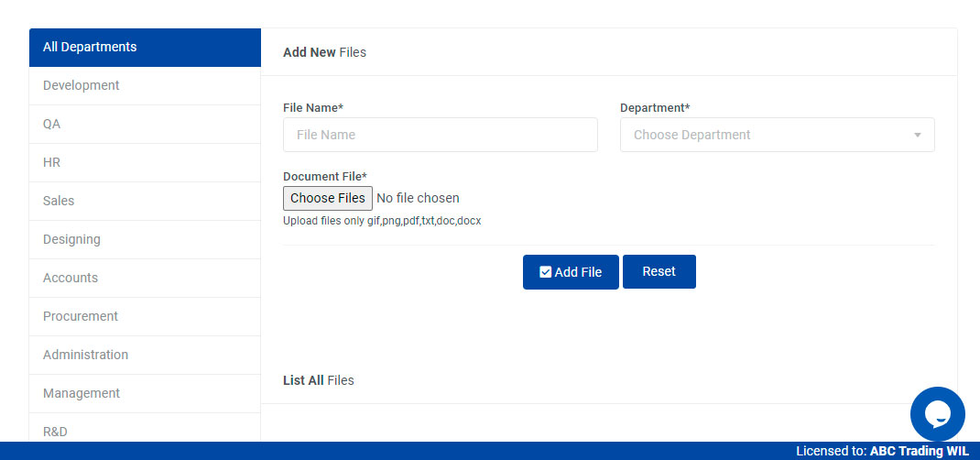Open the Designing department files

(145, 240)
